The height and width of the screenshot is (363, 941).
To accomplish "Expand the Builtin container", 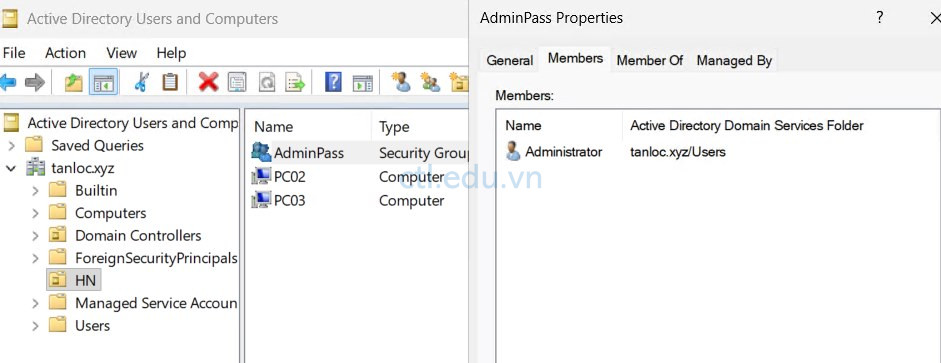I will pos(35,191).
